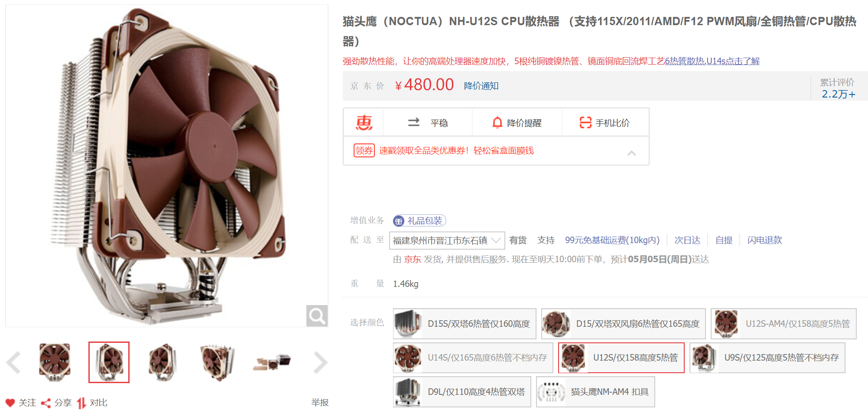Click the gift wrap 礼品包装 icon

click(x=398, y=221)
